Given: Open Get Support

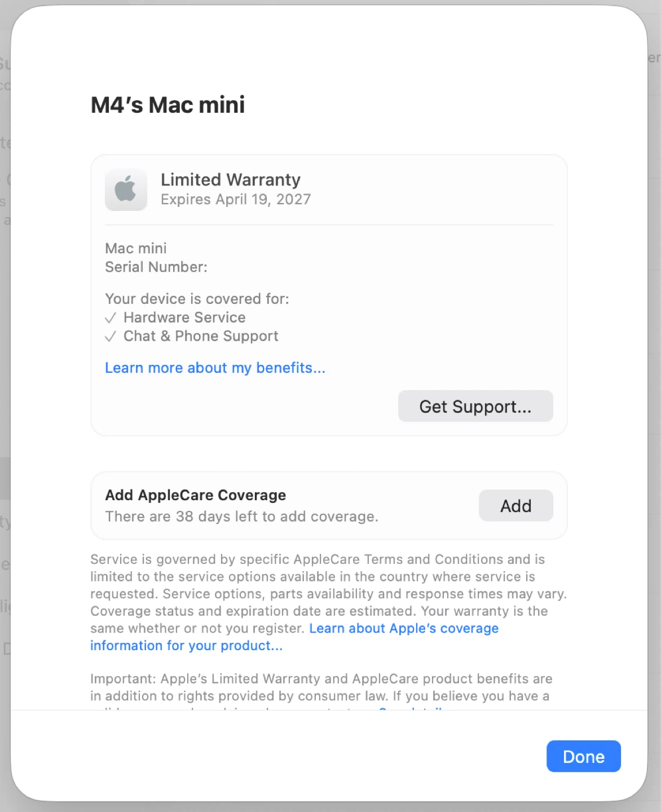Looking at the screenshot, I should pyautogui.click(x=475, y=406).
